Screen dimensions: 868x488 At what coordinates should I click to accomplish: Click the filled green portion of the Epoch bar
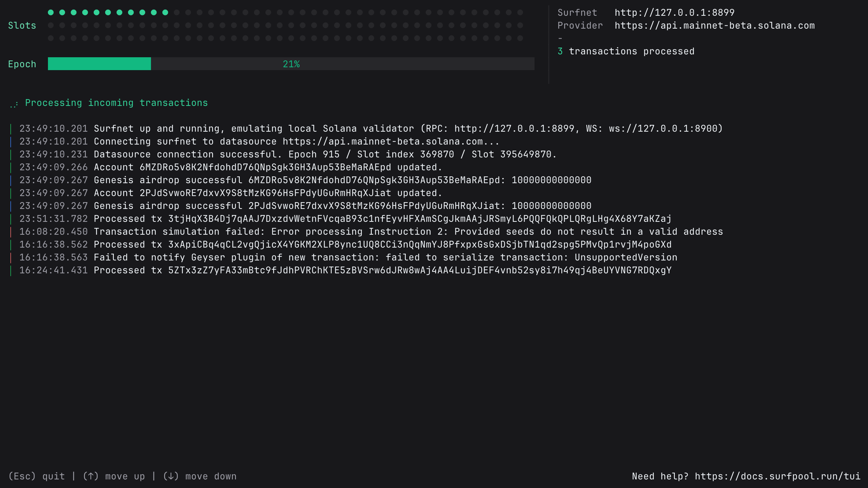pyautogui.click(x=99, y=64)
